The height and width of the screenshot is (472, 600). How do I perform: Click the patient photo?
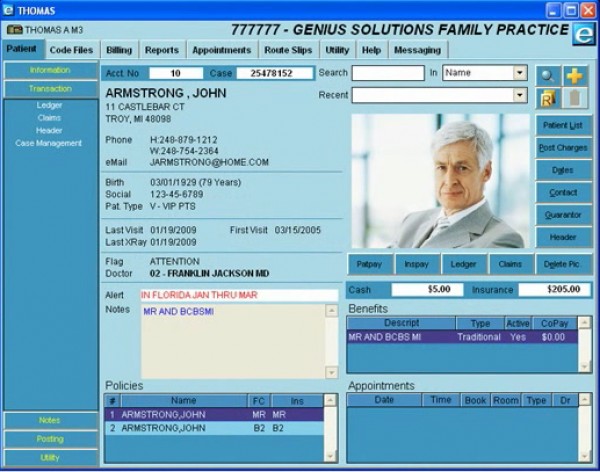[x=440, y=181]
